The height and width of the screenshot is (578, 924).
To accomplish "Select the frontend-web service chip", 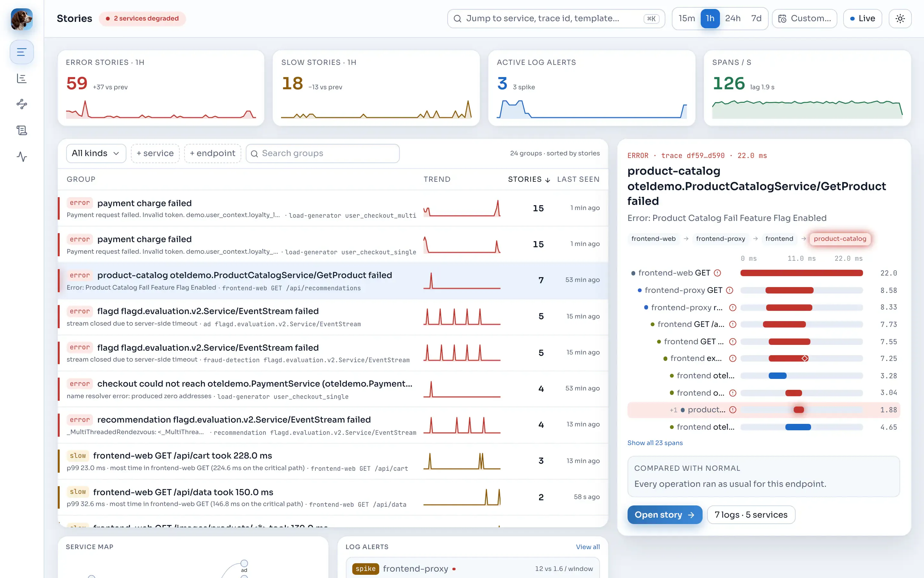I will tap(653, 239).
